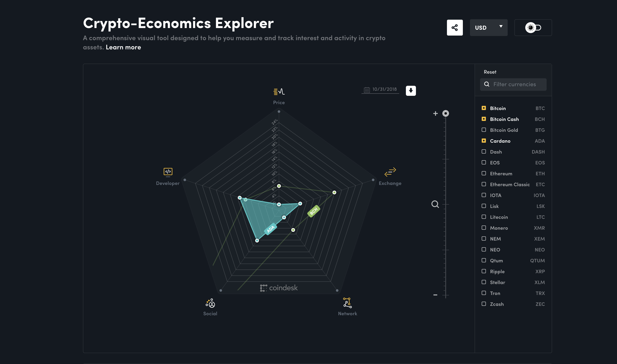Toggle the light/dark theme switch
The width and height of the screenshot is (617, 364).
click(533, 28)
